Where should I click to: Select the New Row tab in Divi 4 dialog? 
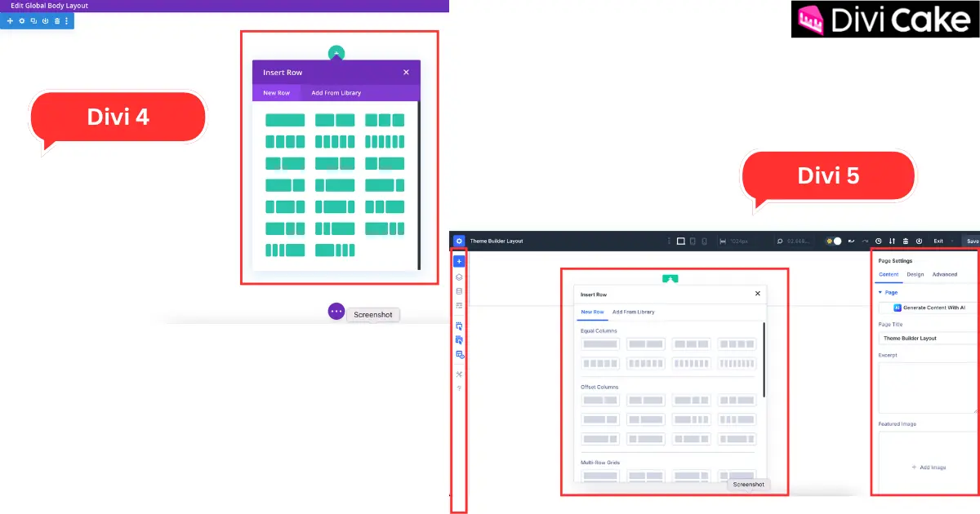[x=276, y=93]
